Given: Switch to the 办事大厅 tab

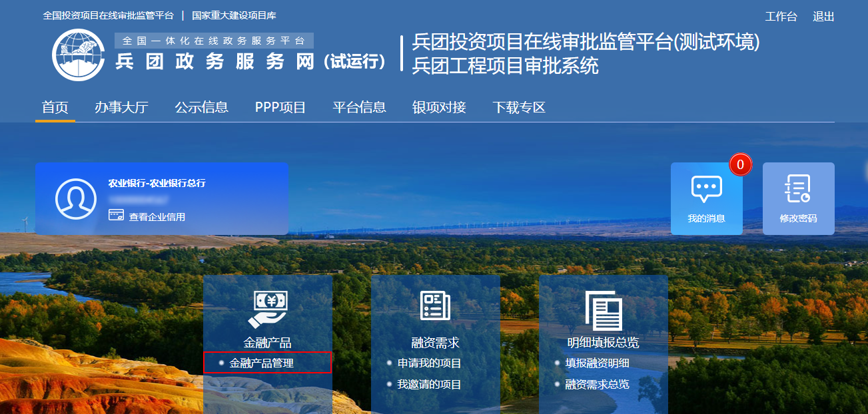Looking at the screenshot, I should (121, 107).
